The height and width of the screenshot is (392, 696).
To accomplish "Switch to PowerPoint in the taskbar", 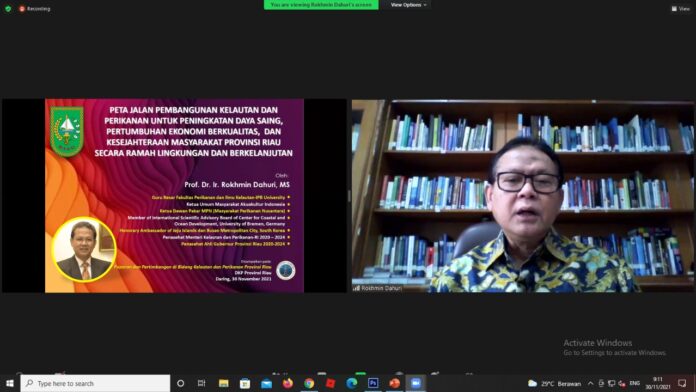I will pos(394,383).
